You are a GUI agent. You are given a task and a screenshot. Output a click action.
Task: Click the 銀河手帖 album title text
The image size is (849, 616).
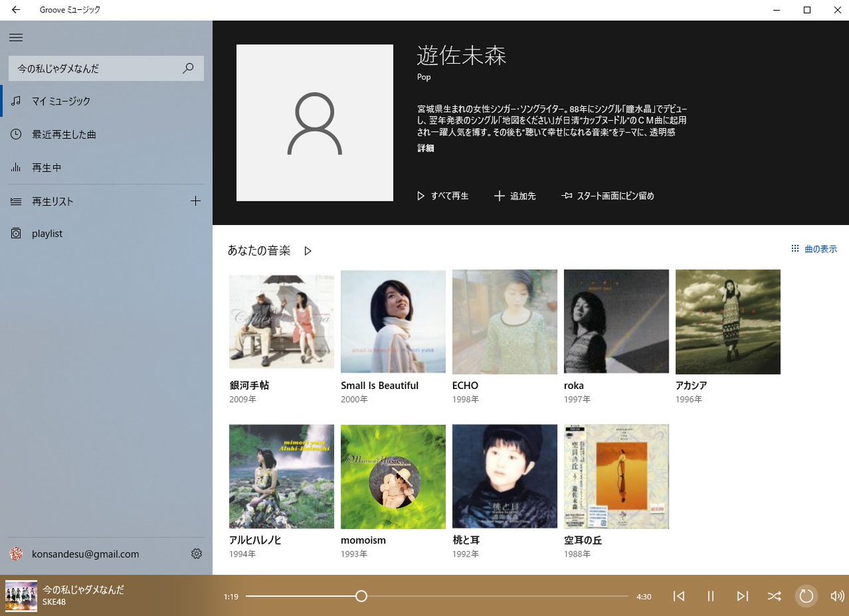coord(249,385)
